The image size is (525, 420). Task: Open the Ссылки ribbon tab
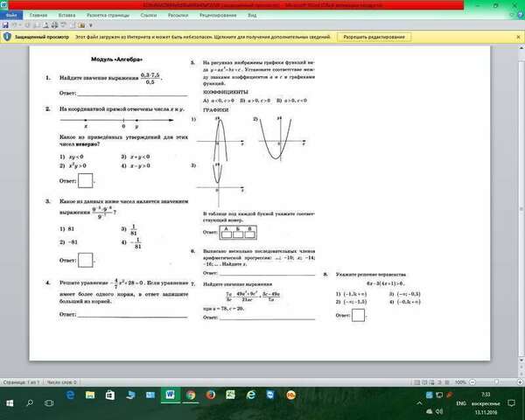click(x=149, y=15)
